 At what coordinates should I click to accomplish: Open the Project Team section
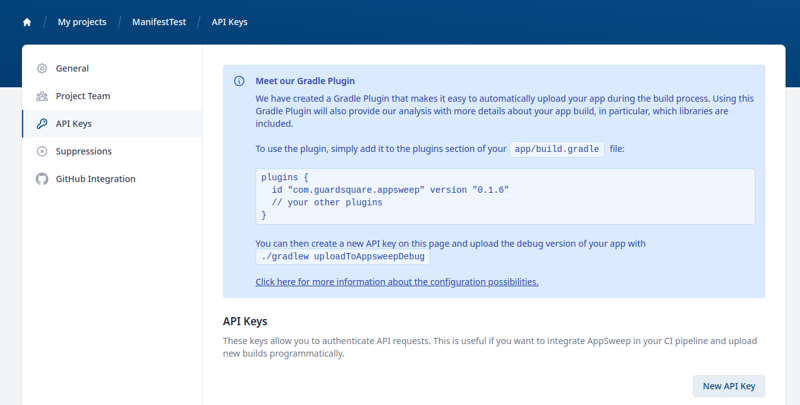(x=112, y=96)
